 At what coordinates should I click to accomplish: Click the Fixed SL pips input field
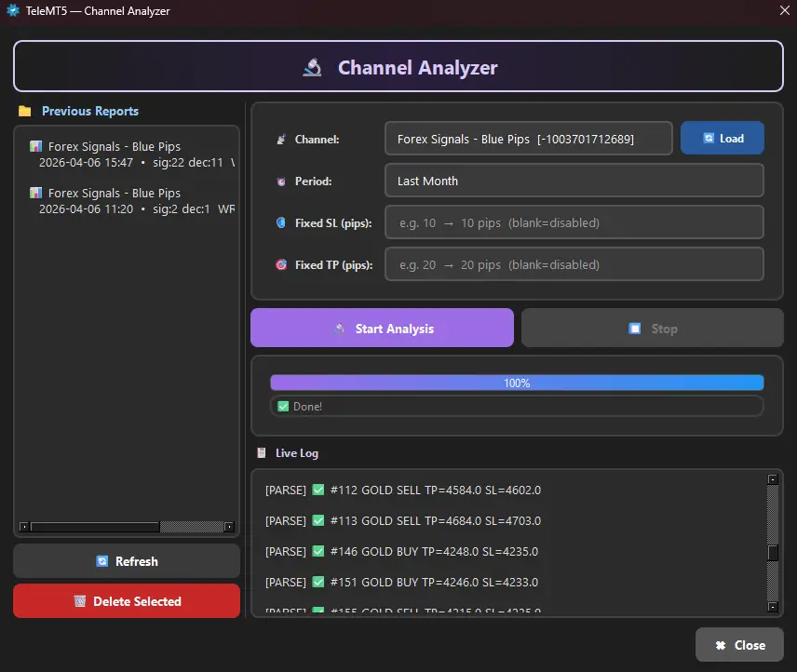(574, 222)
